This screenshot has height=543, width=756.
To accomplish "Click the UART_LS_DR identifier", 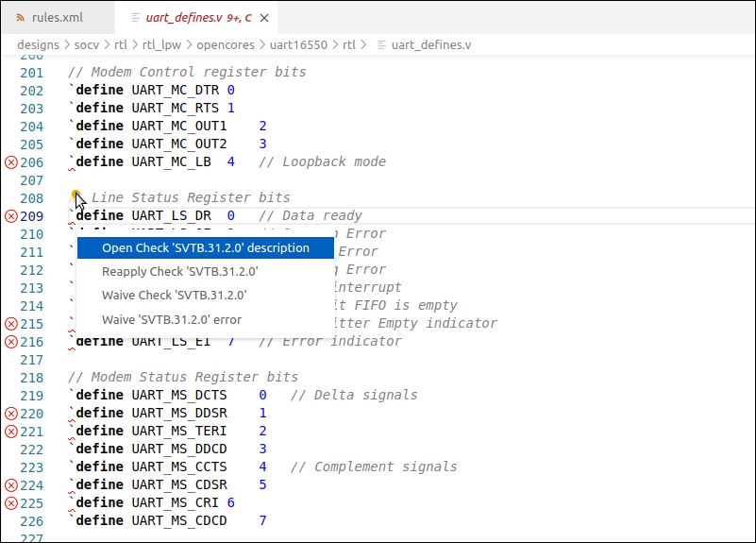I will (171, 215).
